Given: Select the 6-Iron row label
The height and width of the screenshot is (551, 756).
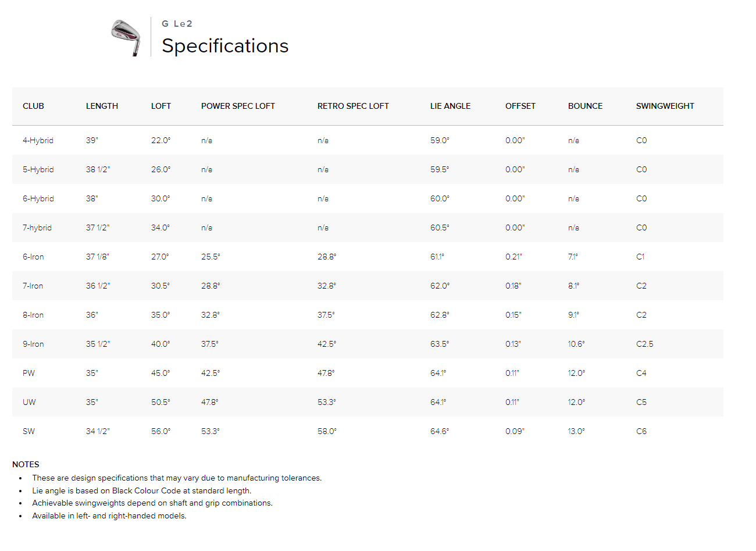Looking at the screenshot, I should click(x=33, y=257).
